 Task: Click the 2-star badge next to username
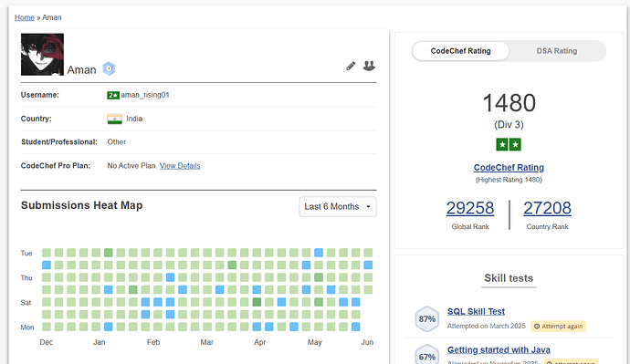tap(113, 95)
